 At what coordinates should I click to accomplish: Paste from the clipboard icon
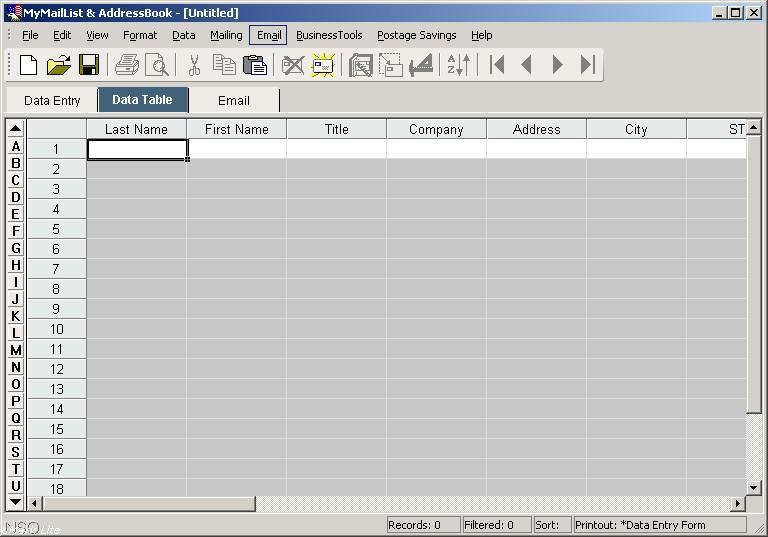255,65
